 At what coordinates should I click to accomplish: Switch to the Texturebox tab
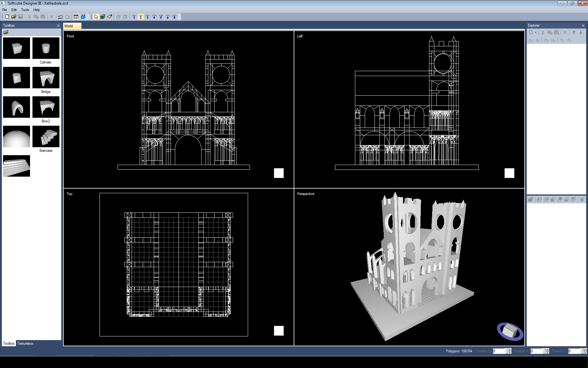[25, 343]
